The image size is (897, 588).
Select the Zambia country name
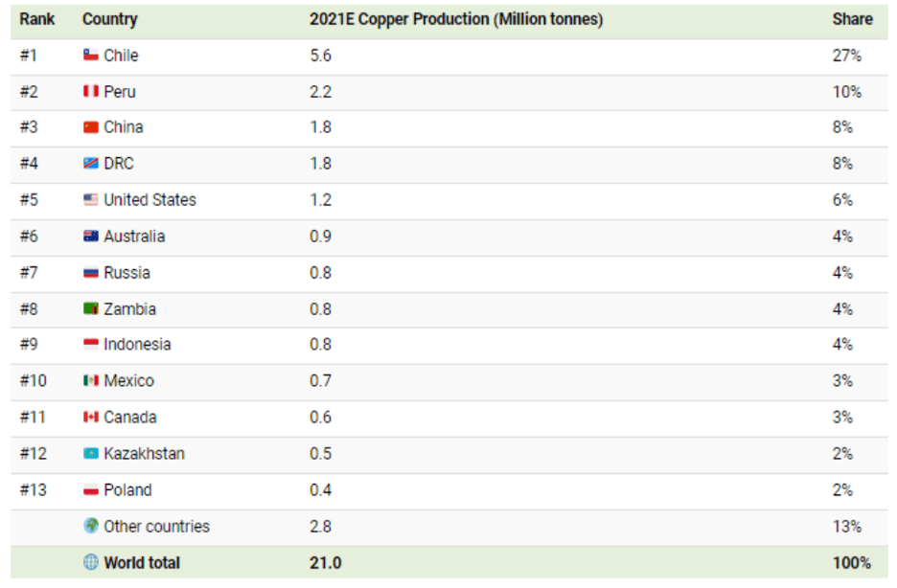point(130,309)
